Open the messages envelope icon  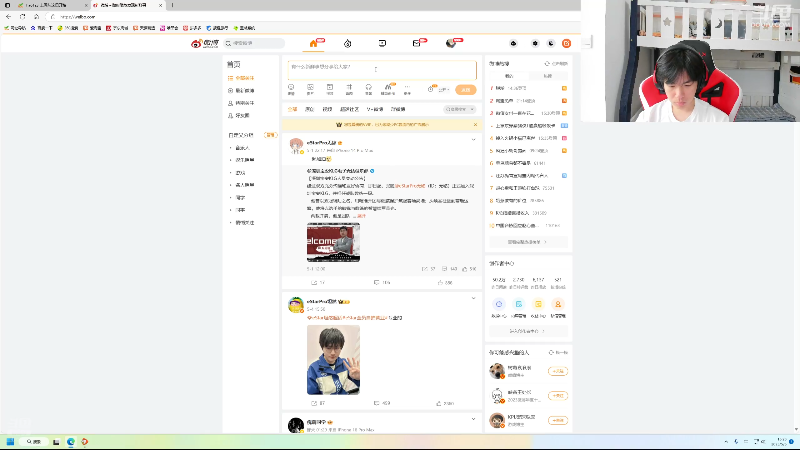(x=416, y=43)
